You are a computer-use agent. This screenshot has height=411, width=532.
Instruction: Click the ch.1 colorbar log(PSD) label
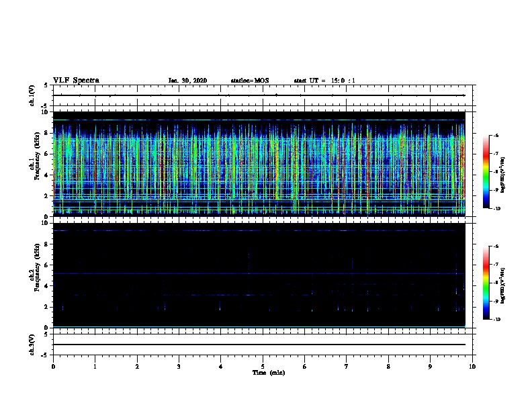point(503,175)
